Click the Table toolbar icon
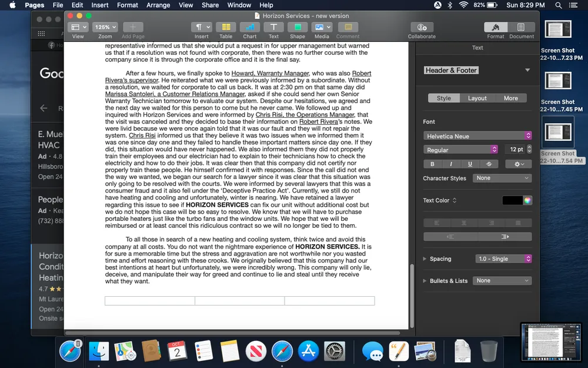 click(226, 27)
